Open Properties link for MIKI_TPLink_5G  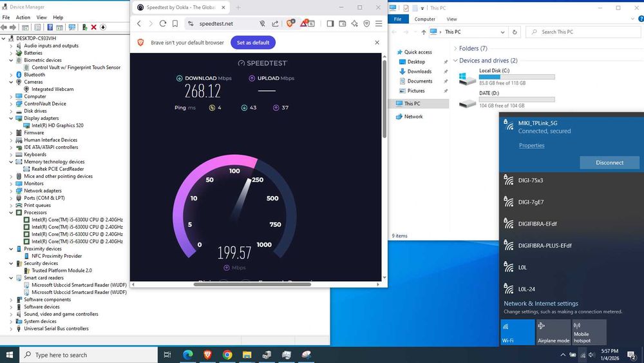click(531, 146)
